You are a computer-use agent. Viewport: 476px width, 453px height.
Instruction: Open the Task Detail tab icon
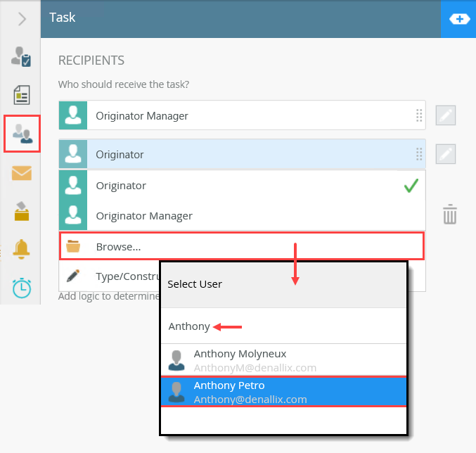tap(21, 56)
